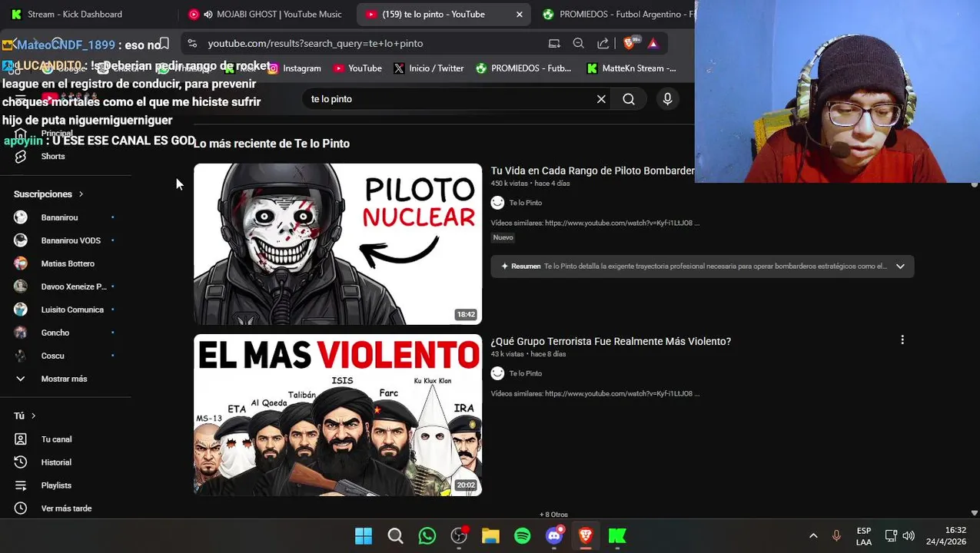The height and width of the screenshot is (553, 980).
Task: Open File Explorer from taskbar
Action: (490, 535)
